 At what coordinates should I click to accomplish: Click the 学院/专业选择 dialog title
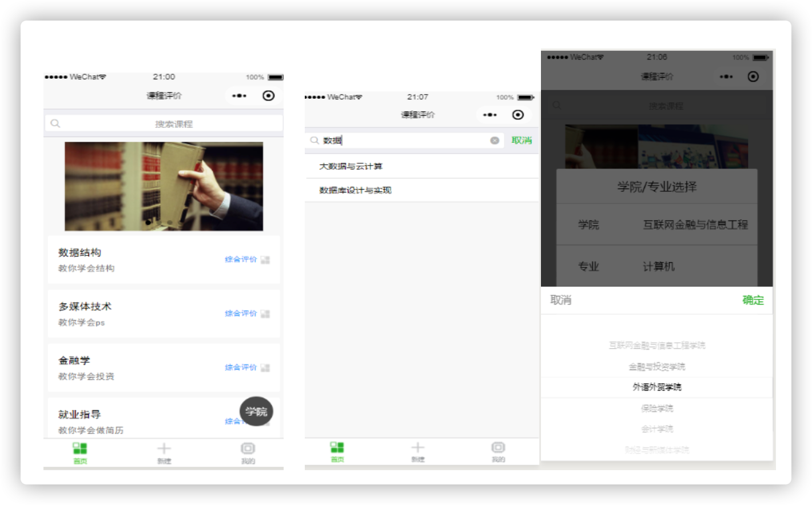coord(657,187)
